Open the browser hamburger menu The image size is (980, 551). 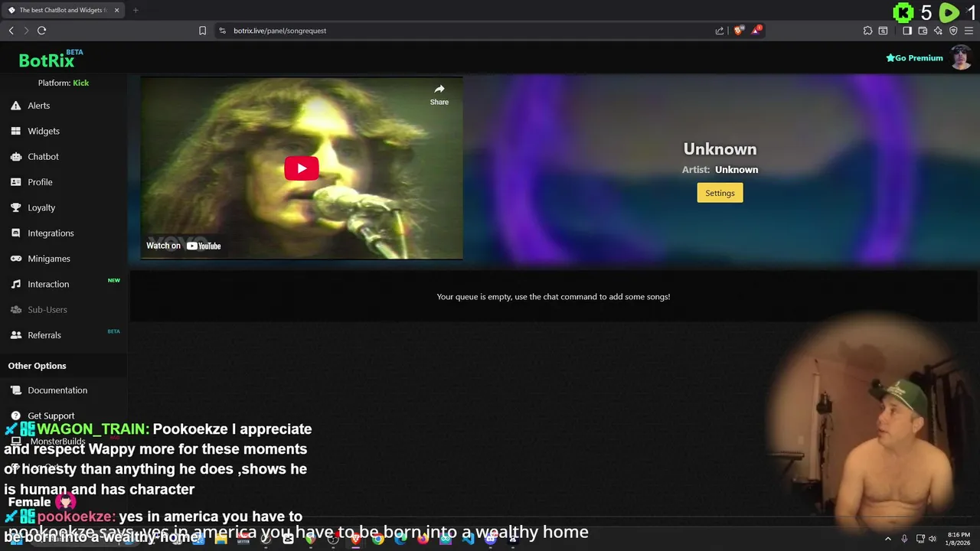tap(969, 31)
